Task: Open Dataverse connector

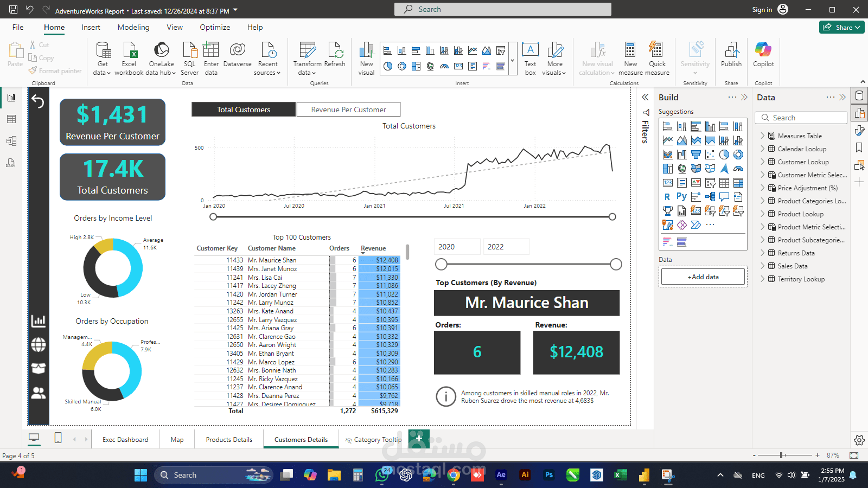Action: 237,54
